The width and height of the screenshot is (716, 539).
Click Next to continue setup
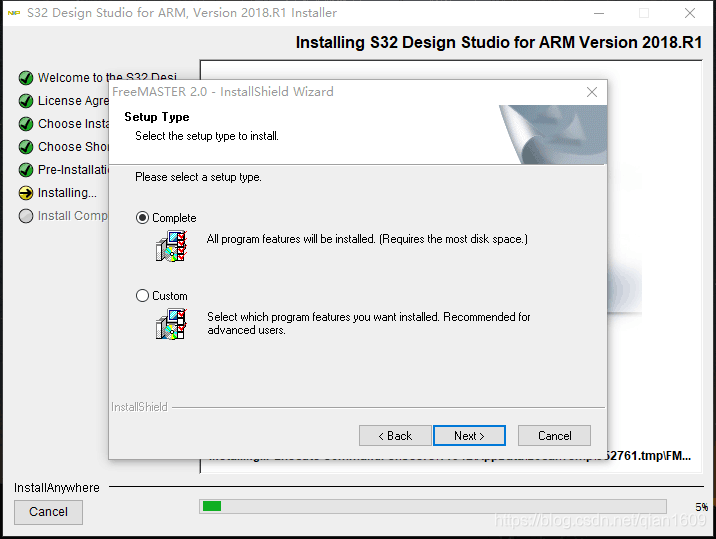[x=469, y=436]
